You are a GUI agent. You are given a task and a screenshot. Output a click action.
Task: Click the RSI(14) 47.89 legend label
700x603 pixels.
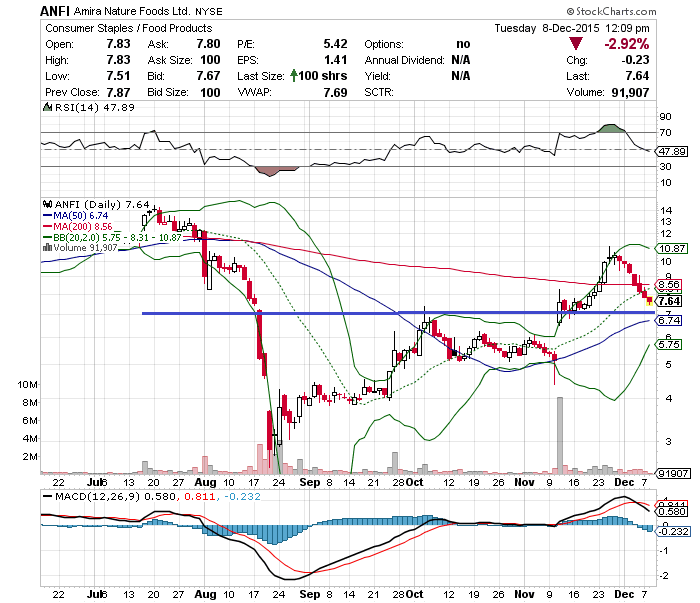pos(94,107)
